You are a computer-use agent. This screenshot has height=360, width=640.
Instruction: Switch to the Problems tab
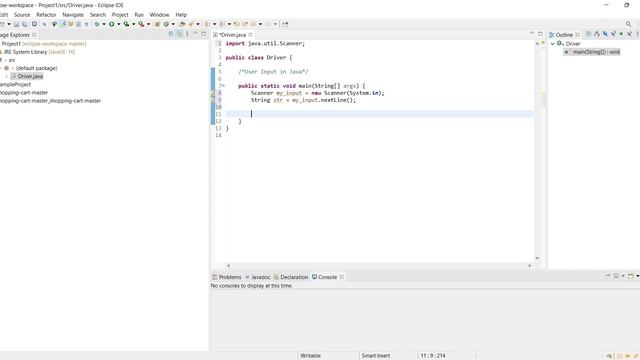tap(227, 277)
